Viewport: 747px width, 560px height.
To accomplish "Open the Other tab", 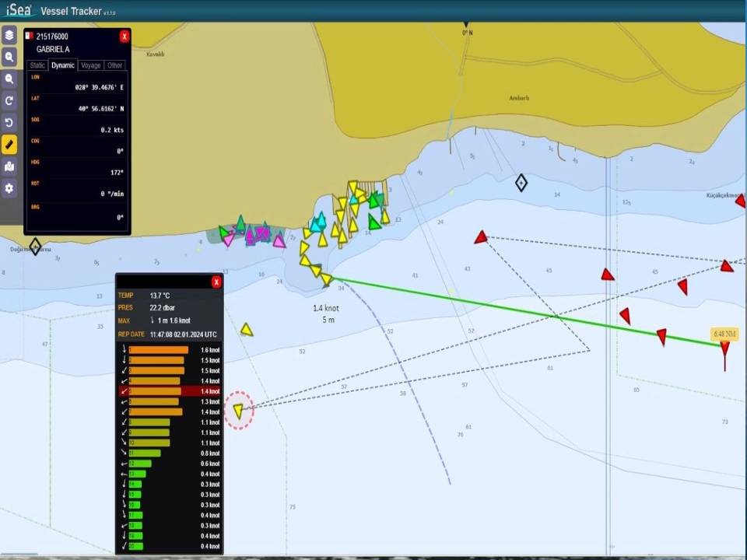I will click(115, 65).
